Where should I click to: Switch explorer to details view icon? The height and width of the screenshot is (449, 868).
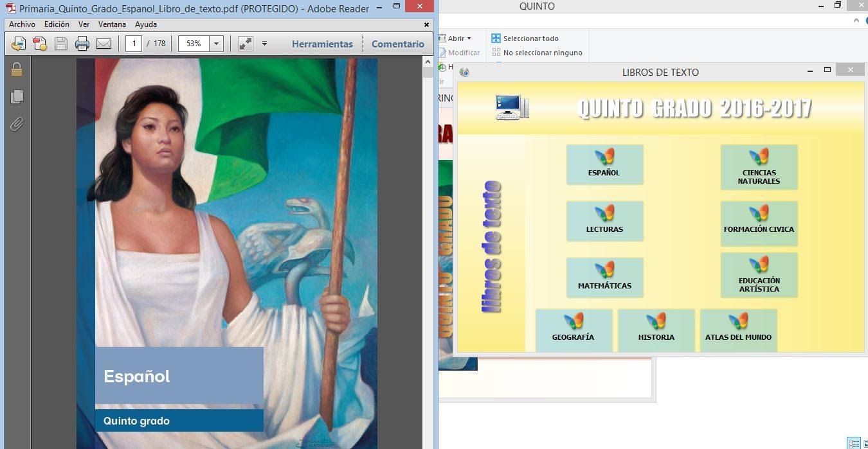854,443
